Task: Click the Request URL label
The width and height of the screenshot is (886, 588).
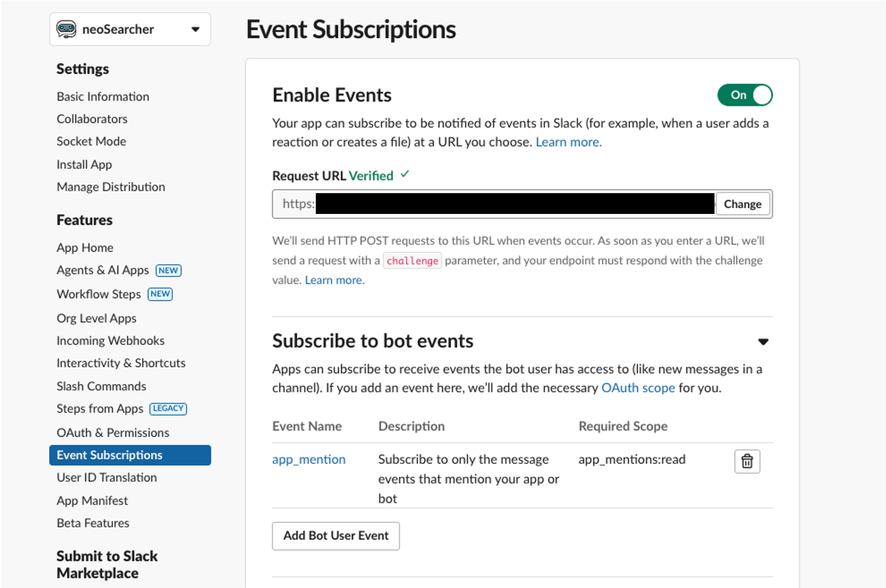Action: coord(309,176)
